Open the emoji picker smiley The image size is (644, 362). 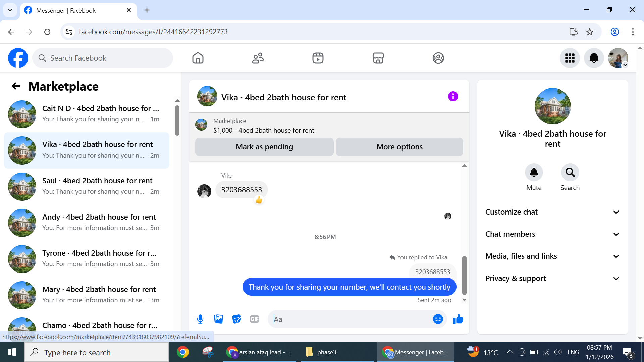(438, 319)
